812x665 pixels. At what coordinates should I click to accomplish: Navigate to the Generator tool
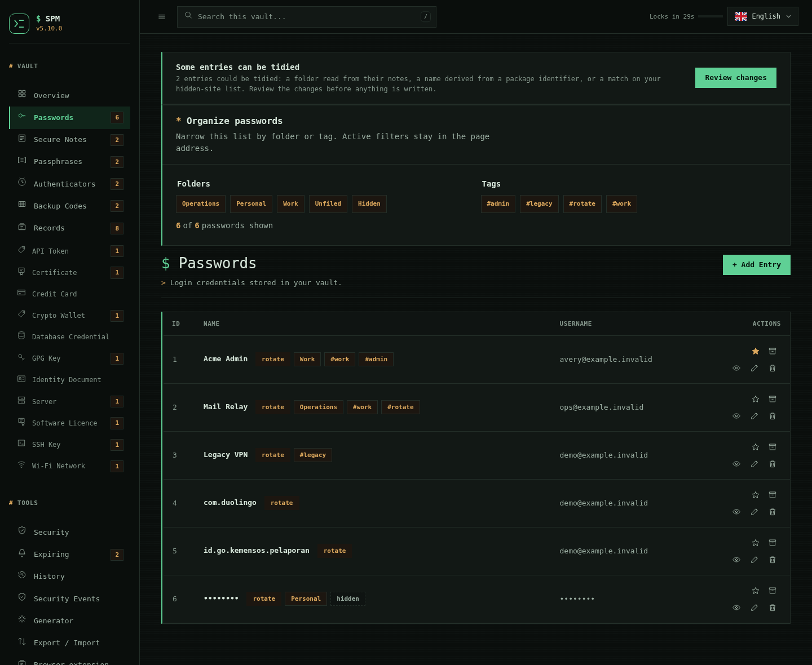pos(70,620)
